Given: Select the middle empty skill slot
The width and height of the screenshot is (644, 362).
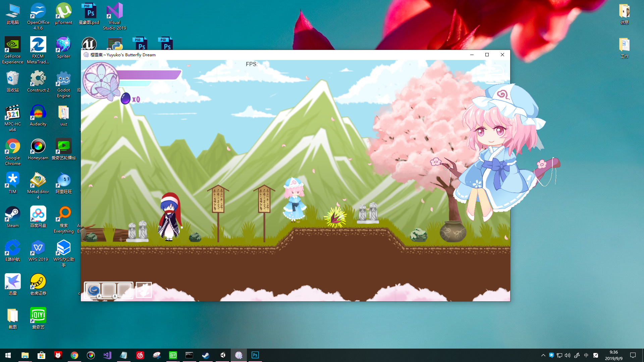Looking at the screenshot, I should click(109, 290).
